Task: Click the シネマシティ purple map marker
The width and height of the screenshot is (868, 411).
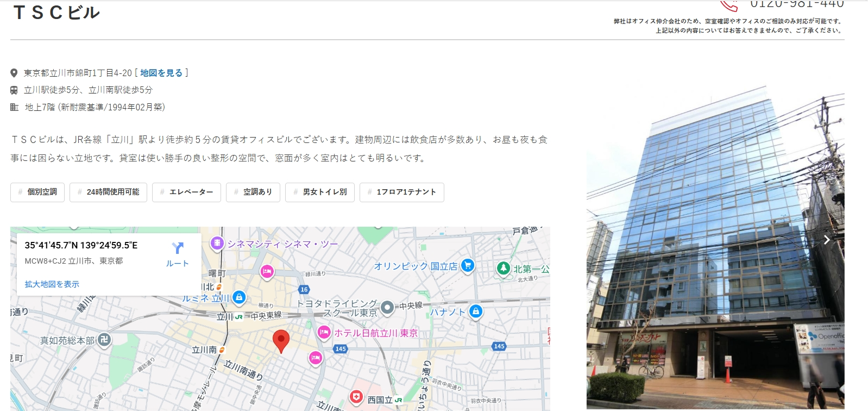Action: coord(217,244)
